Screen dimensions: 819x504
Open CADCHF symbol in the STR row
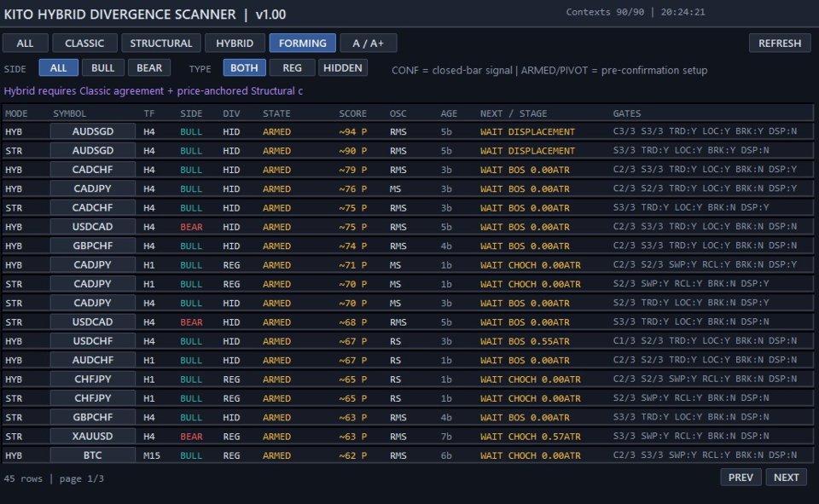coord(92,208)
